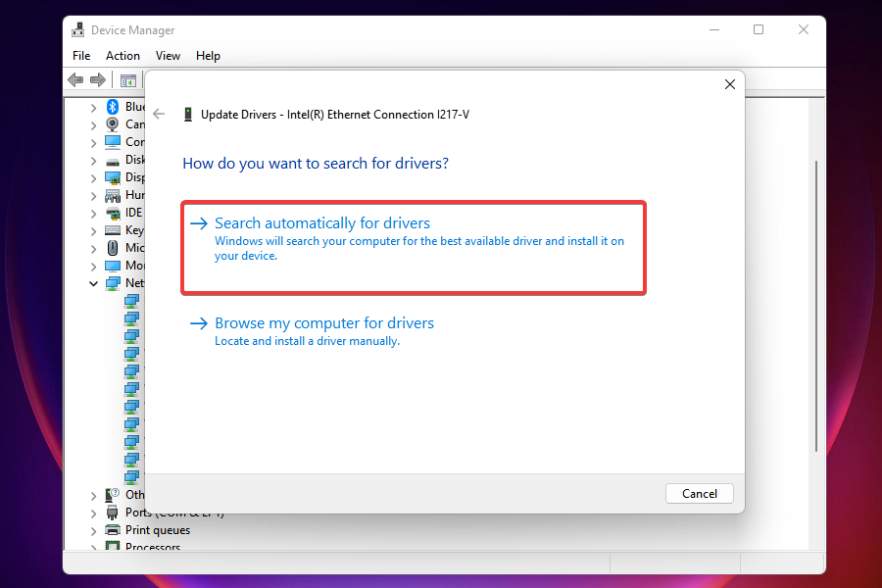Select the IDE controllers icon

pos(113,213)
